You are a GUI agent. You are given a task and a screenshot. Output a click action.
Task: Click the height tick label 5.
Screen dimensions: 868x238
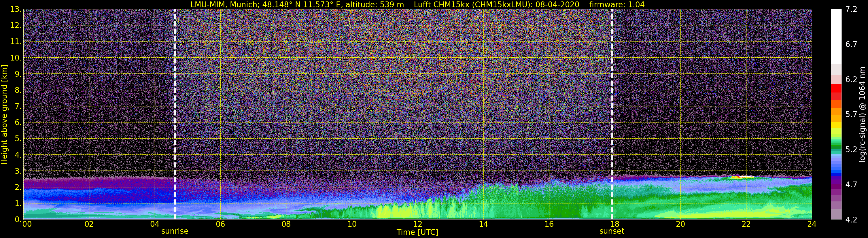click(x=18, y=139)
